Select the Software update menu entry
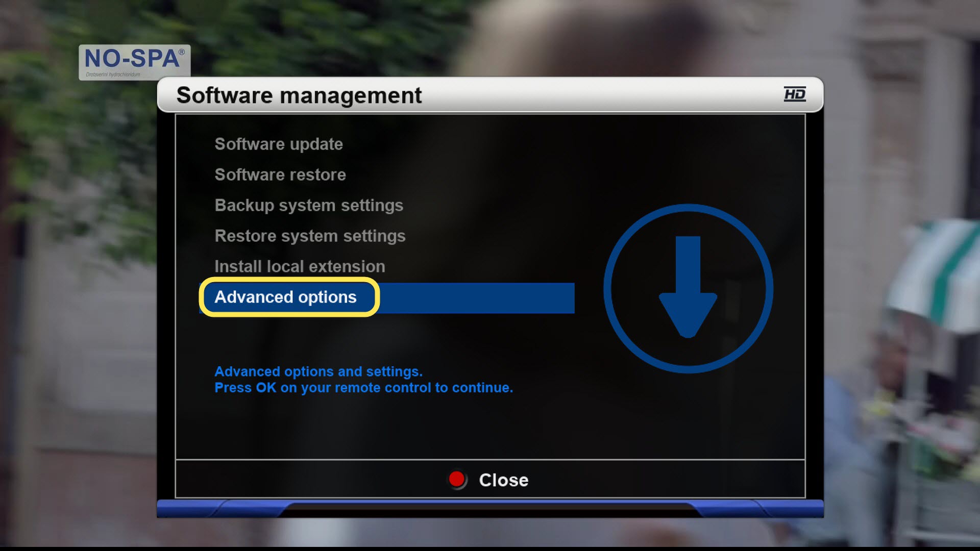The image size is (980, 551). tap(279, 144)
